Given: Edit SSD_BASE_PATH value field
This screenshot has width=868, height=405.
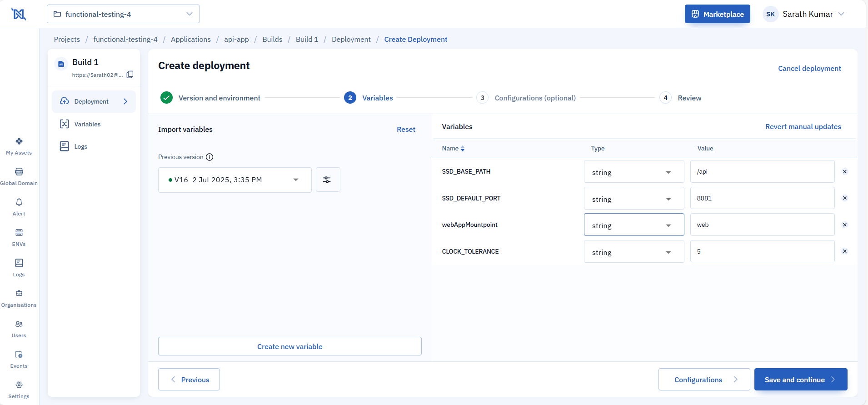Looking at the screenshot, I should [x=762, y=171].
